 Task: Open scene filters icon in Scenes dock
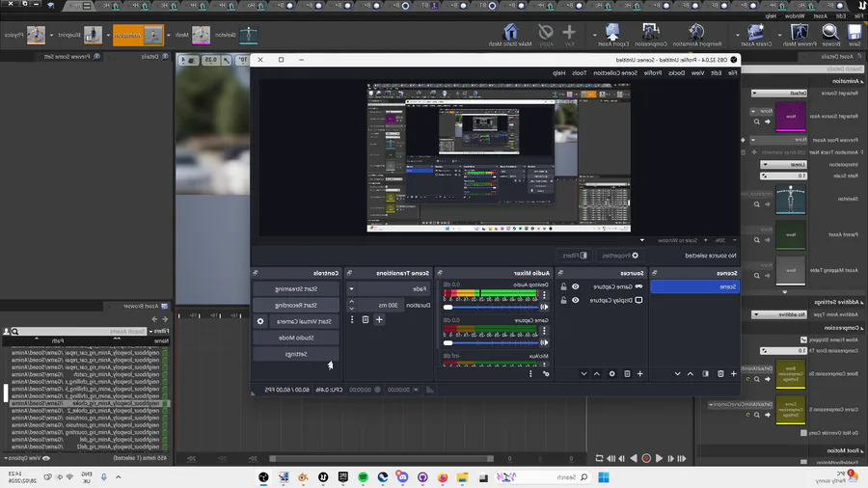(x=706, y=374)
